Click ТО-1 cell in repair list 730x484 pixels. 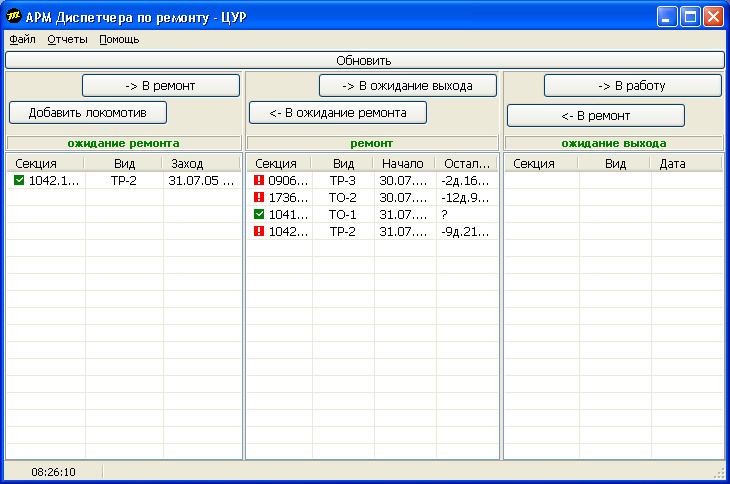click(343, 215)
